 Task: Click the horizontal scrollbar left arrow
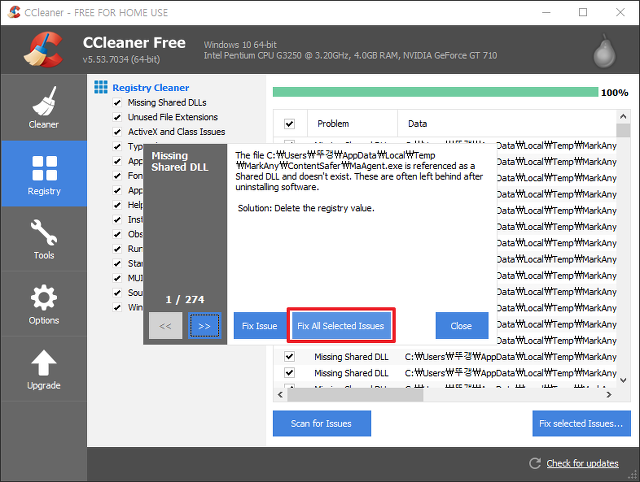coord(280,394)
